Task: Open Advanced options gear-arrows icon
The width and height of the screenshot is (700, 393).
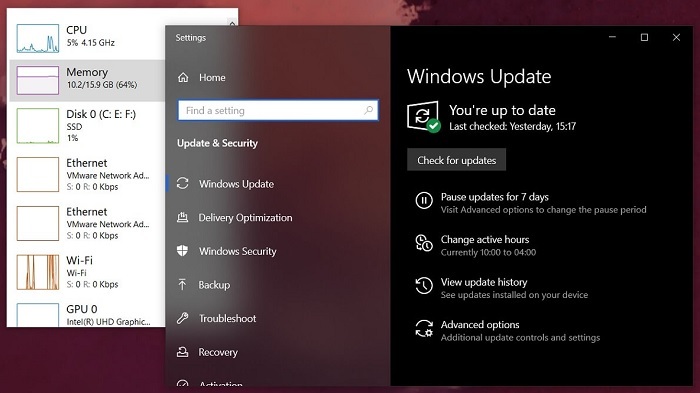Action: point(424,328)
